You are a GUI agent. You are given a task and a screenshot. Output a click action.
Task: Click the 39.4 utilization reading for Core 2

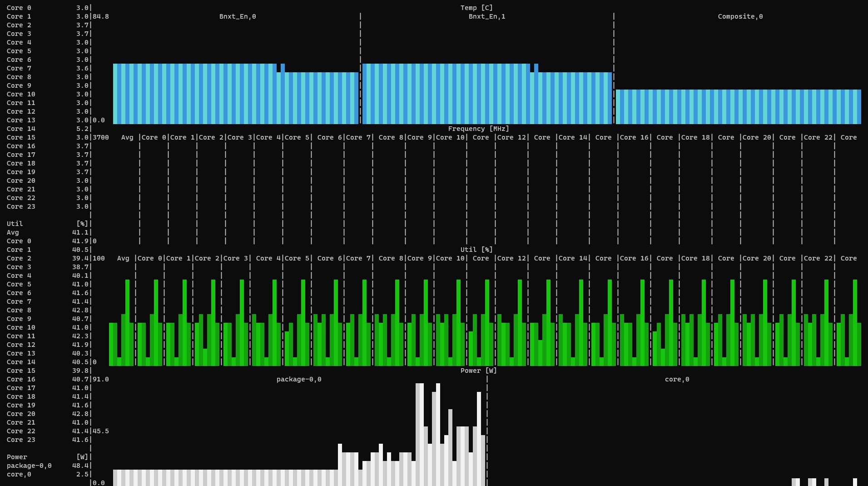[80, 258]
